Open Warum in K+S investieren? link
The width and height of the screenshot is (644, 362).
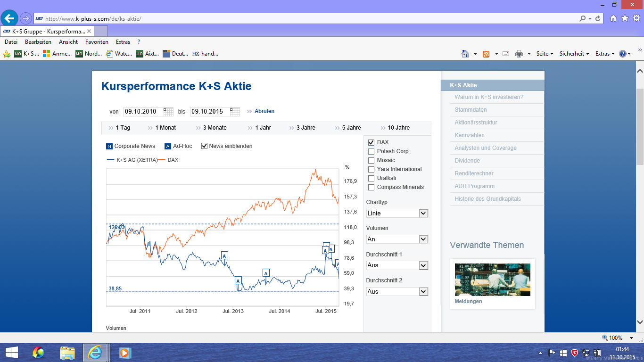coord(489,97)
